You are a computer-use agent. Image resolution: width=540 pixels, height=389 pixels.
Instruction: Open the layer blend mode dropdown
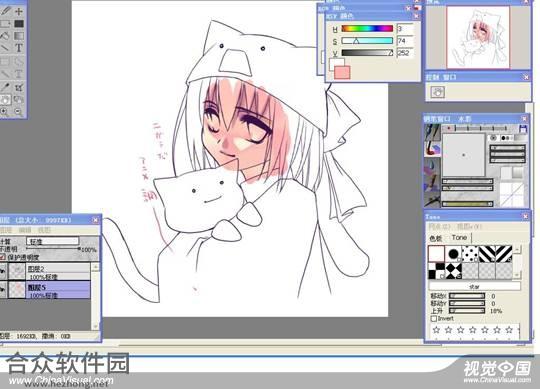pyautogui.click(x=53, y=241)
